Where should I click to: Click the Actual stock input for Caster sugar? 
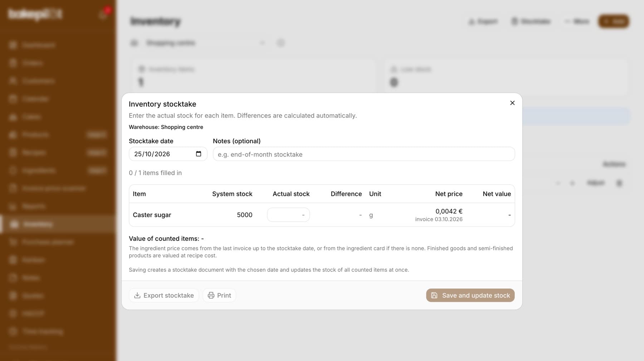pyautogui.click(x=288, y=215)
